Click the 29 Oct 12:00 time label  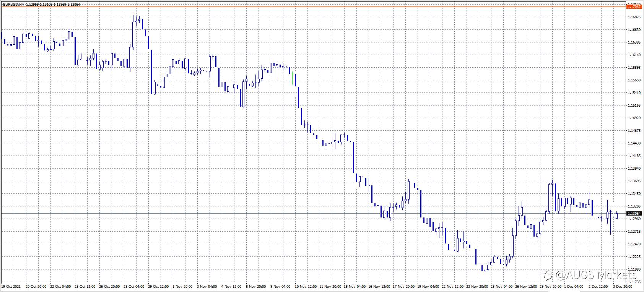tap(158, 286)
